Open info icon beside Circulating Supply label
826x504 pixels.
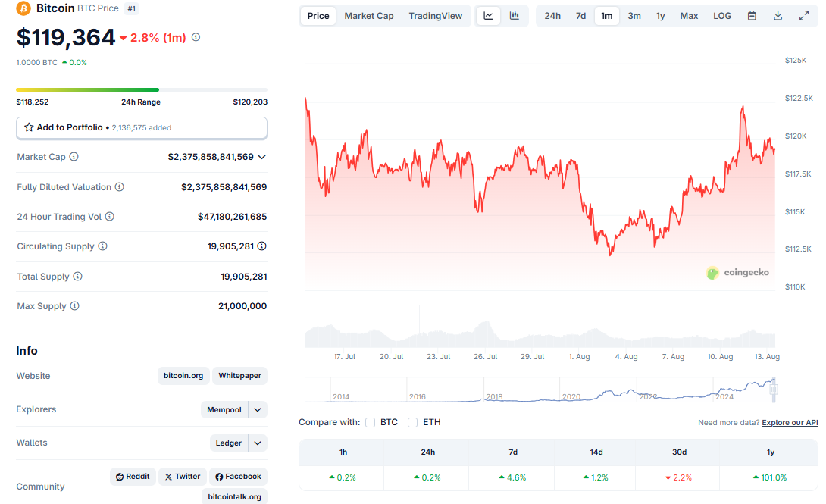(103, 246)
